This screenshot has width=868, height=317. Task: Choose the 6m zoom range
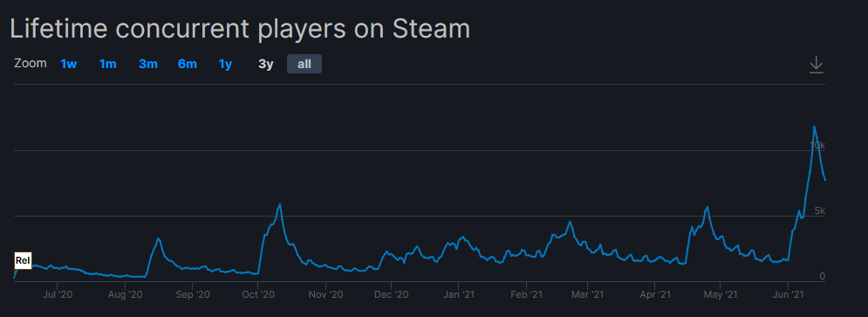187,65
